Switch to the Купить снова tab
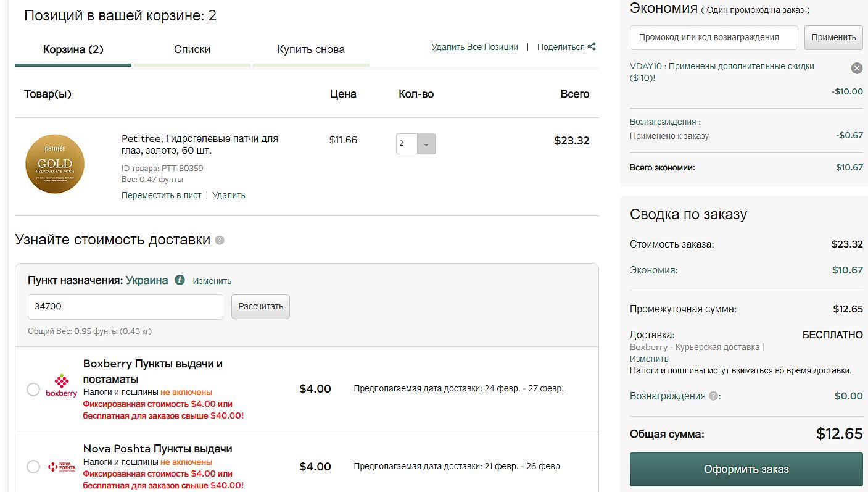Screen dimensions: 868x492 click(x=311, y=49)
